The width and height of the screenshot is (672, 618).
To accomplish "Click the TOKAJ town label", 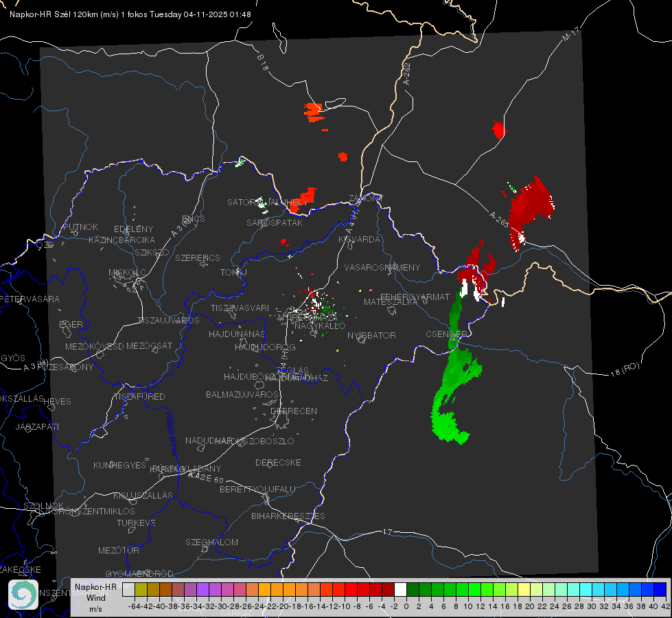I will pyautogui.click(x=233, y=273).
